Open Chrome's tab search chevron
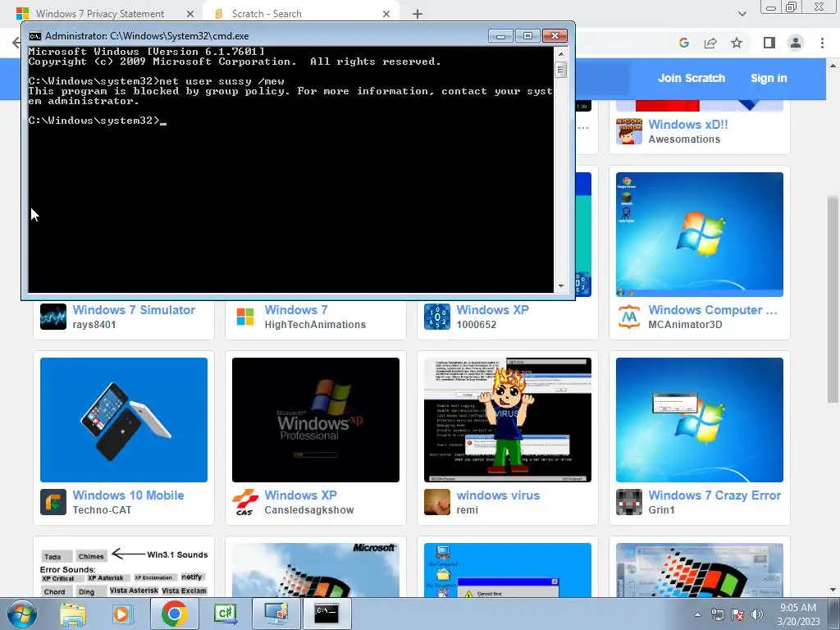The width and height of the screenshot is (840, 630). (742, 14)
